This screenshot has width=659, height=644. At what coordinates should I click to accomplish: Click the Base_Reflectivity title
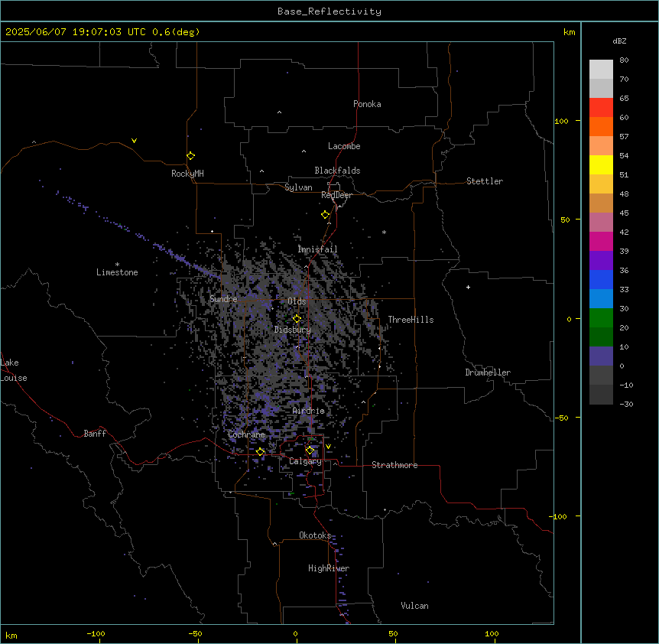tap(329, 11)
